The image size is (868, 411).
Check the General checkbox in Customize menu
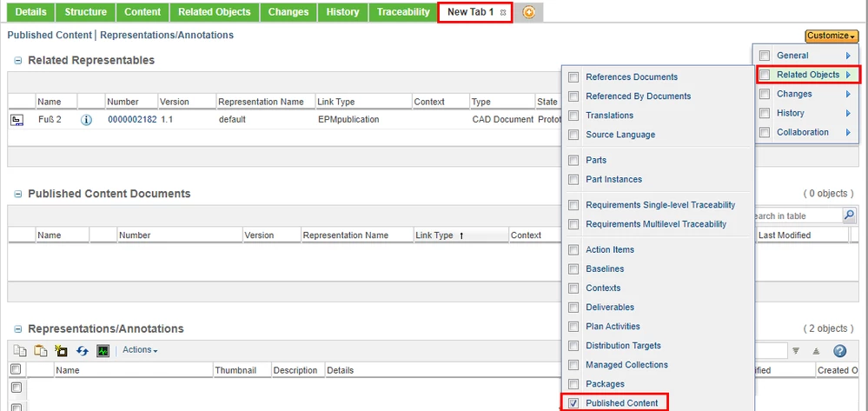click(x=765, y=56)
